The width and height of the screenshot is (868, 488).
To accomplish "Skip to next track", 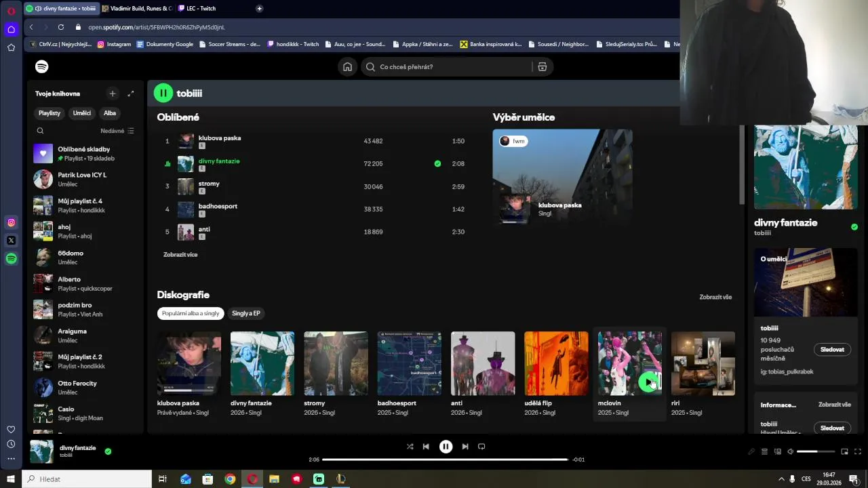I will click(465, 447).
